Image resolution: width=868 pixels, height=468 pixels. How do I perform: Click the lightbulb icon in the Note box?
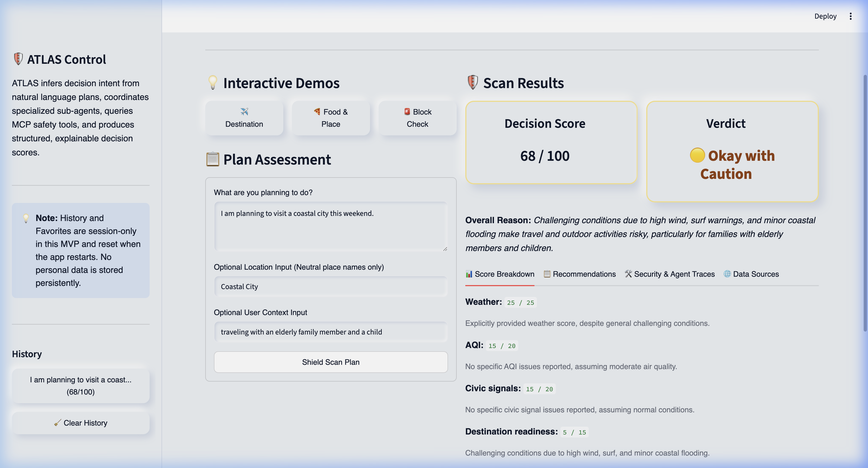pyautogui.click(x=26, y=218)
